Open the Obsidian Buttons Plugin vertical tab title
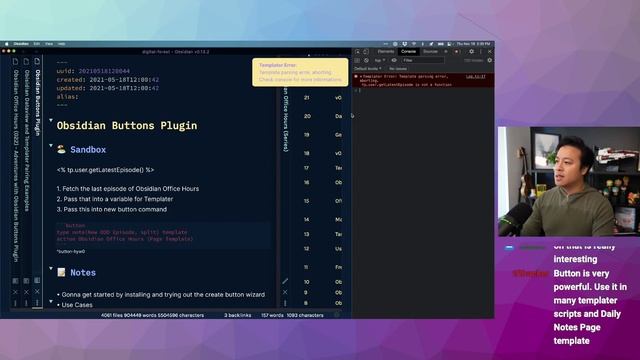 pos(37,102)
